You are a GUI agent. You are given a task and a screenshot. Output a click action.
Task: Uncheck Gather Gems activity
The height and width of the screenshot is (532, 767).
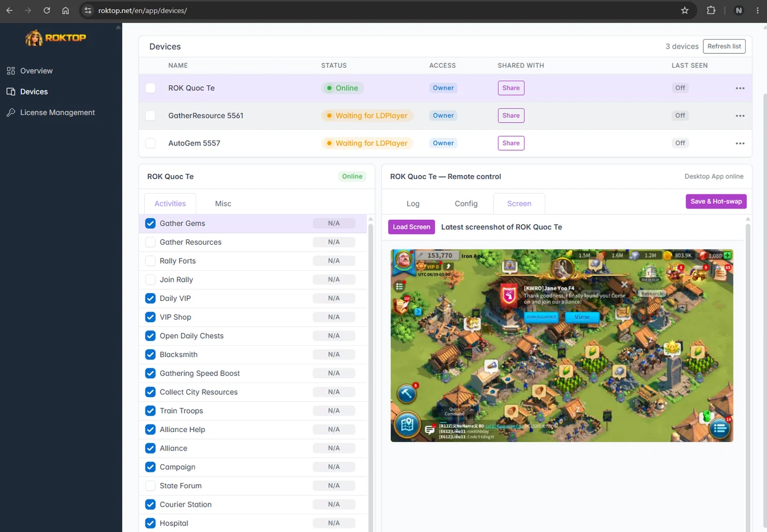pos(150,223)
